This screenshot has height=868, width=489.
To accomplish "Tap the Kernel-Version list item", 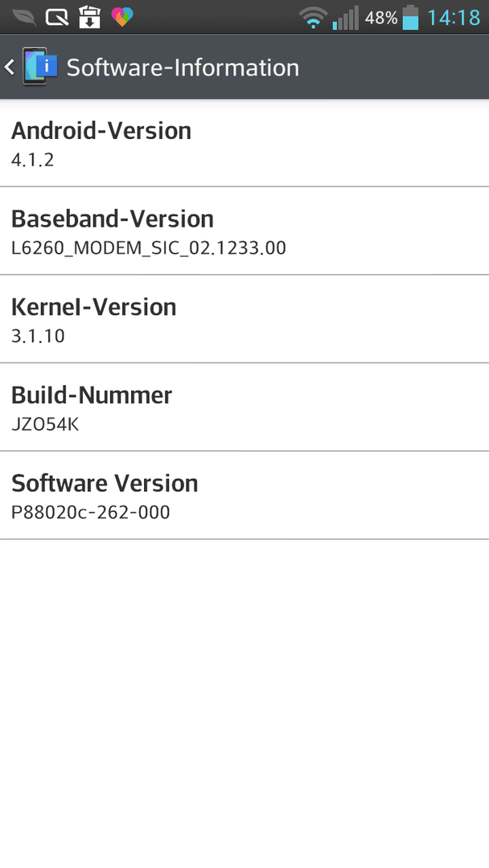I will click(244, 319).
